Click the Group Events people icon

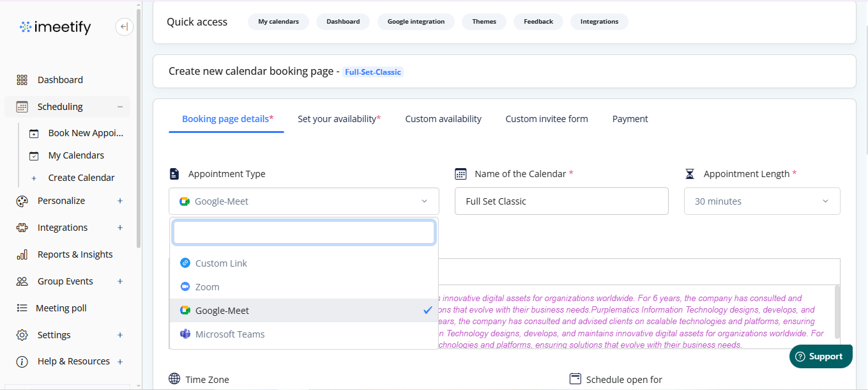point(22,281)
